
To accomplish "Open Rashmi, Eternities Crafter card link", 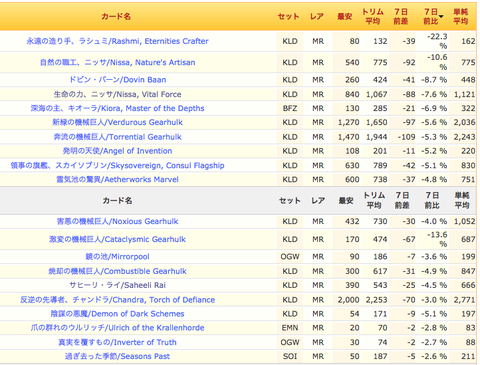I will click(x=117, y=41).
